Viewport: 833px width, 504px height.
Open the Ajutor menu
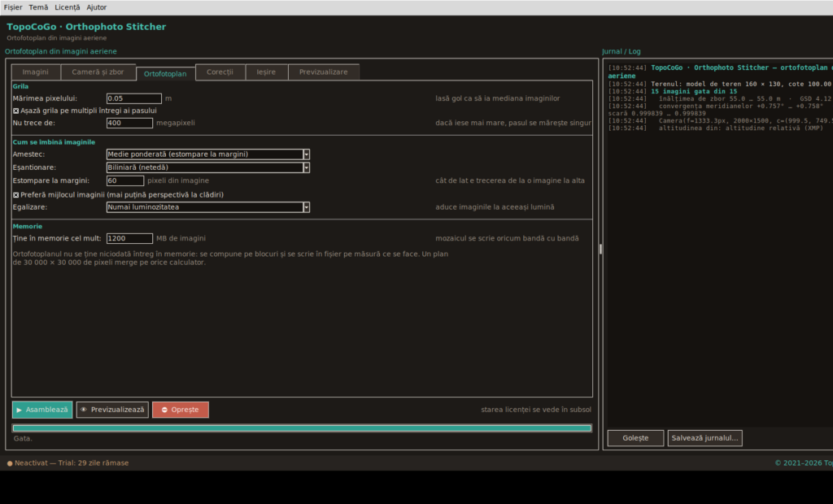coord(96,7)
